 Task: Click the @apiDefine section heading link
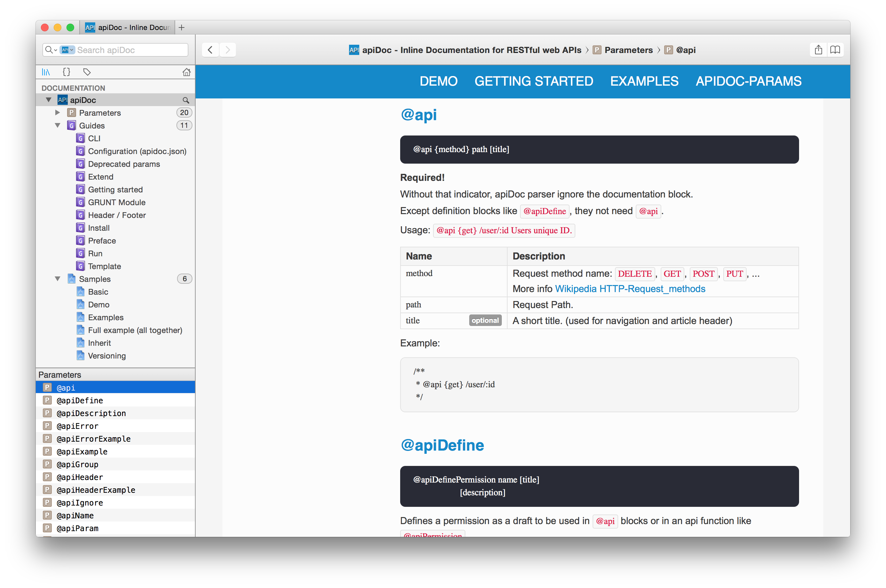click(442, 445)
